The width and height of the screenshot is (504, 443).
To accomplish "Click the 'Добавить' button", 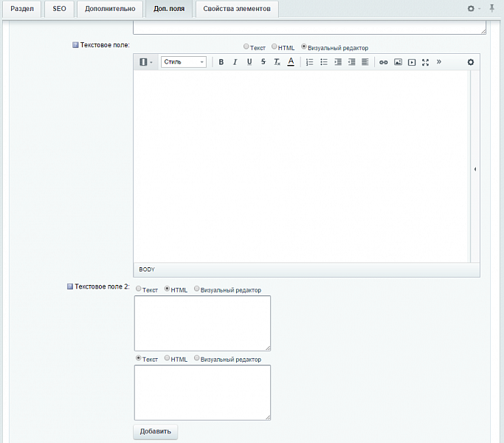I will (156, 431).
